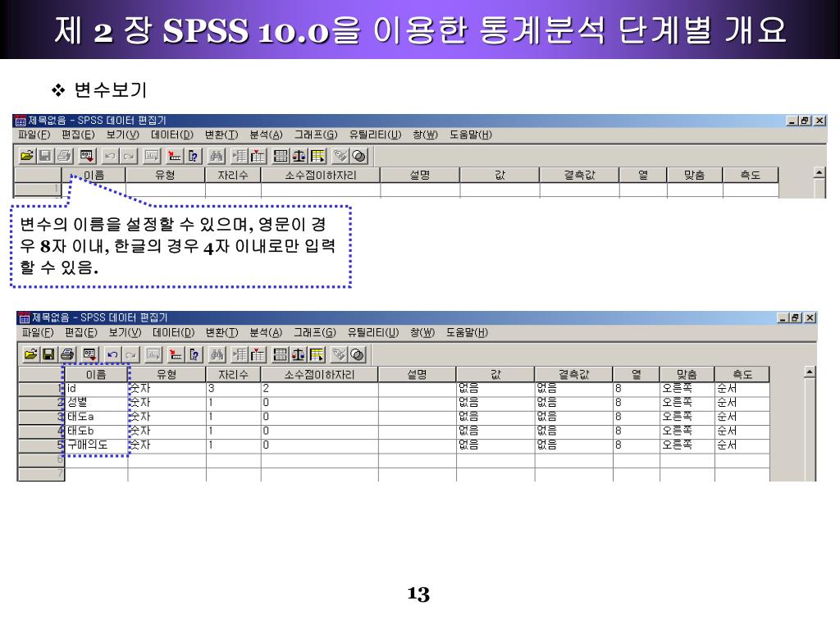Image resolution: width=840 pixels, height=630 pixels.
Task: Open a file in the window listing variables
Action: 30,354
